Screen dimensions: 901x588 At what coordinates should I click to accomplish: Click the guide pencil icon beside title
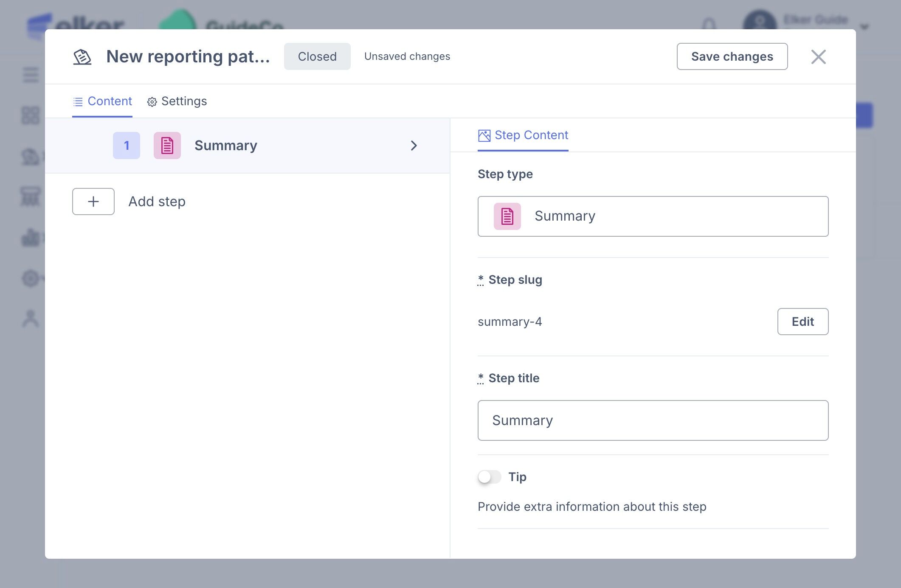tap(82, 57)
